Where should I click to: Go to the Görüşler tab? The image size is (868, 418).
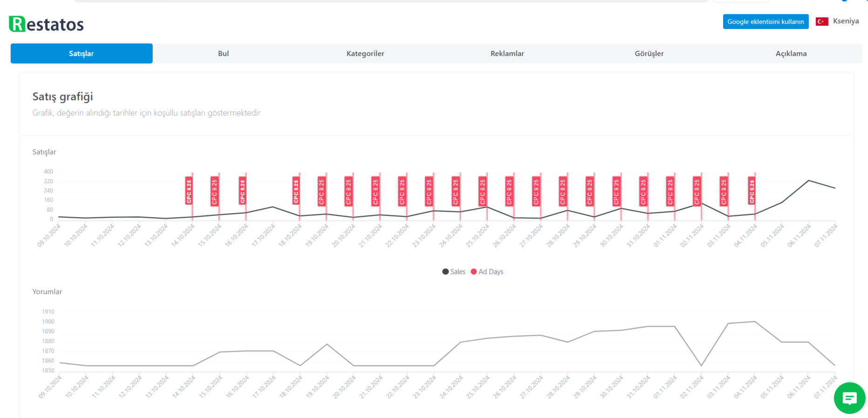tap(649, 54)
